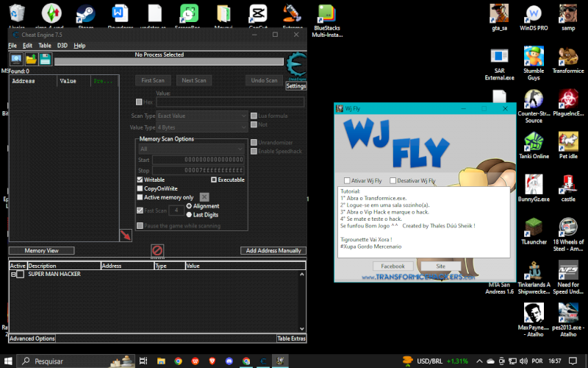The height and width of the screenshot is (368, 588).
Task: Open Cheat Engine Settings
Action: pos(296,86)
